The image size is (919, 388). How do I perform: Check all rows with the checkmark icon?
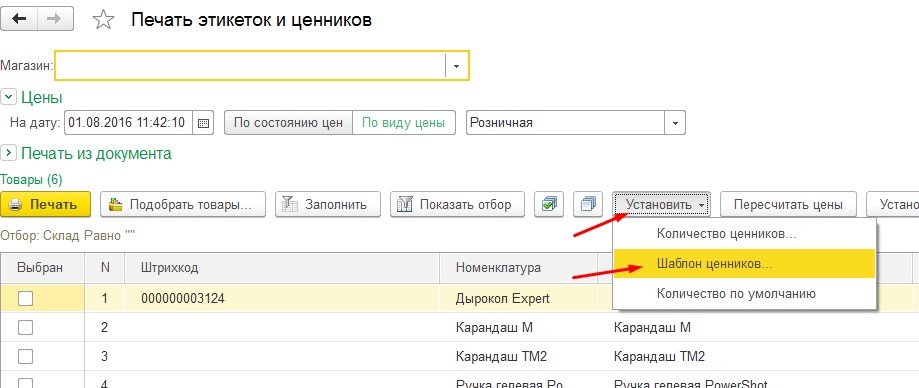pos(549,205)
